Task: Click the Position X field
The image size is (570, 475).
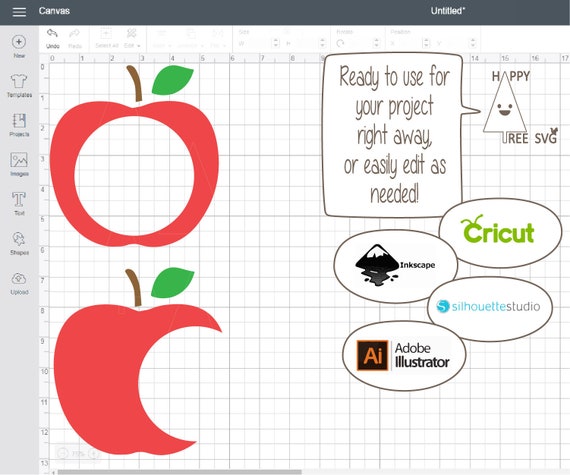Action: click(409, 43)
